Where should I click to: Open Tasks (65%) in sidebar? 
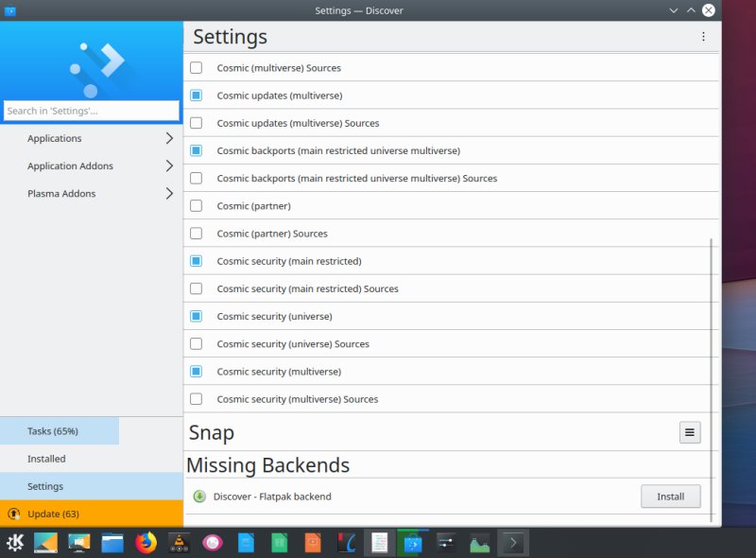pyautogui.click(x=53, y=431)
